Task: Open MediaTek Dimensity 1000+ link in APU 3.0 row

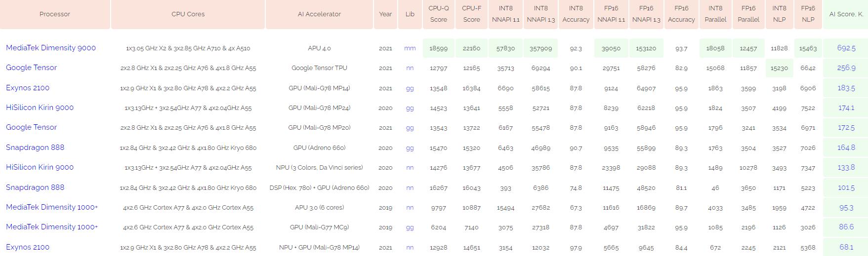Action: point(52,207)
